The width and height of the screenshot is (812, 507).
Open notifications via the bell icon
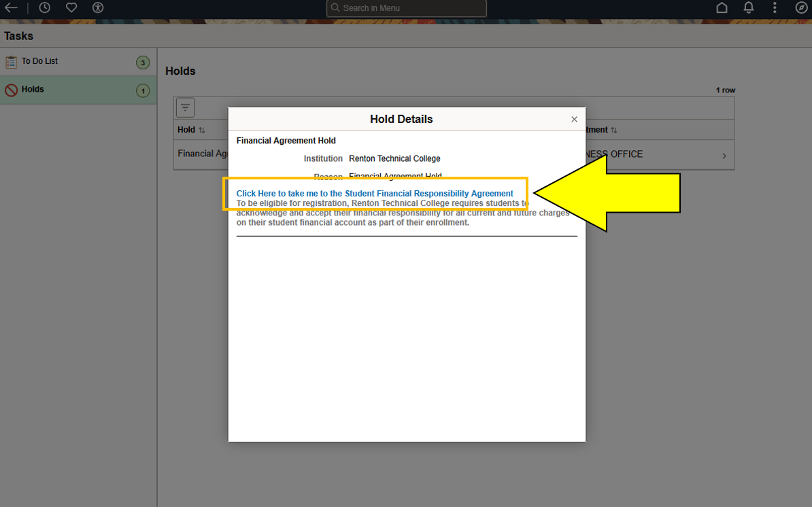(x=748, y=7)
